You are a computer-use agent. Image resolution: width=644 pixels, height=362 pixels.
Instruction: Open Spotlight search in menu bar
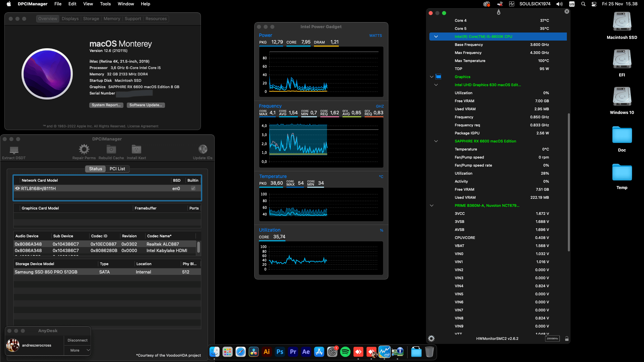583,4
